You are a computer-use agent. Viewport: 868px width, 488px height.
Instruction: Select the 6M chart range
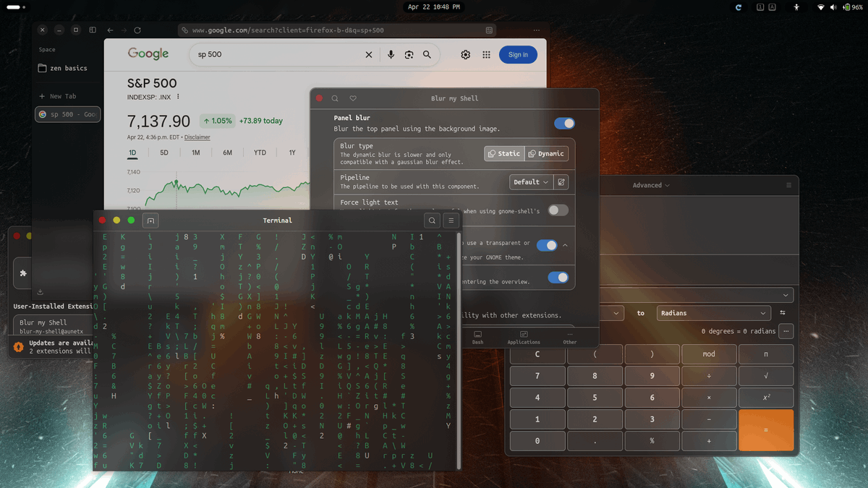227,153
